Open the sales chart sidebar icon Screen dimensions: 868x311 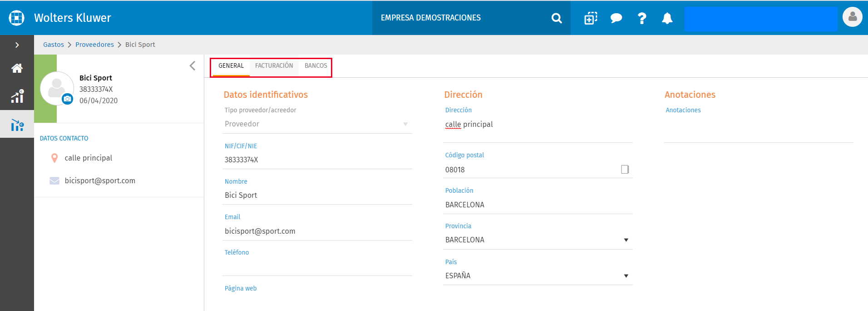pos(17,96)
